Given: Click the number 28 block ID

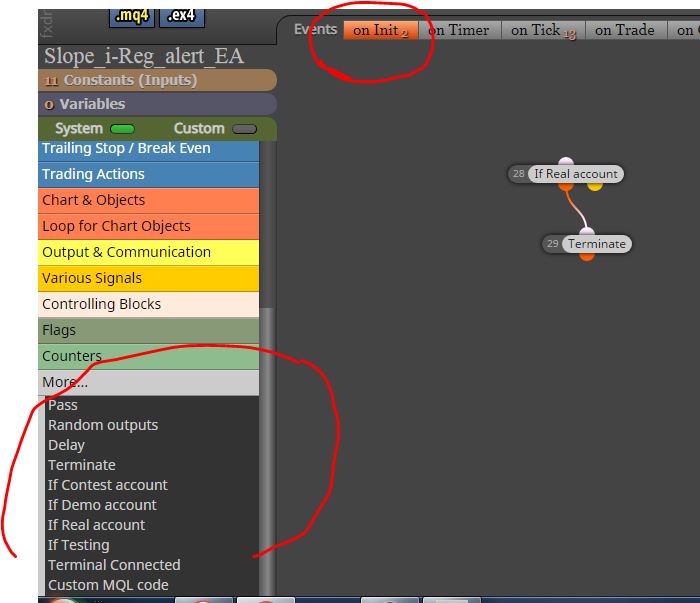Looking at the screenshot, I should point(519,174).
